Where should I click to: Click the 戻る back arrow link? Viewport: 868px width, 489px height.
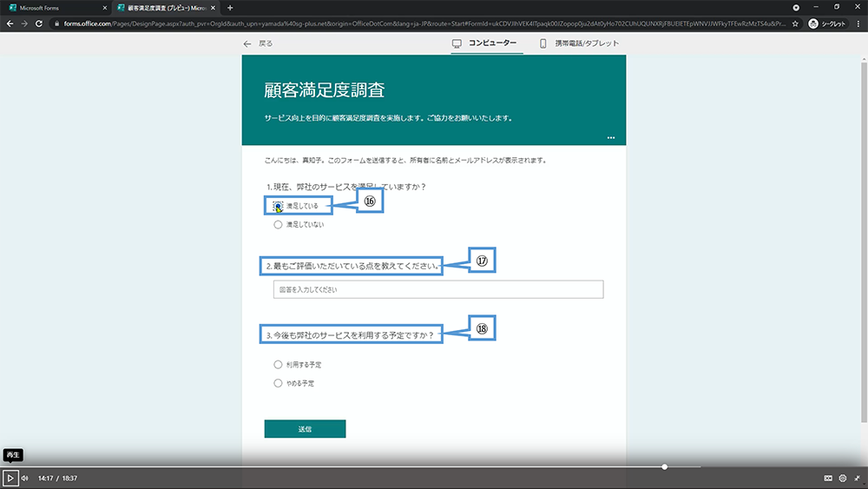pos(258,43)
